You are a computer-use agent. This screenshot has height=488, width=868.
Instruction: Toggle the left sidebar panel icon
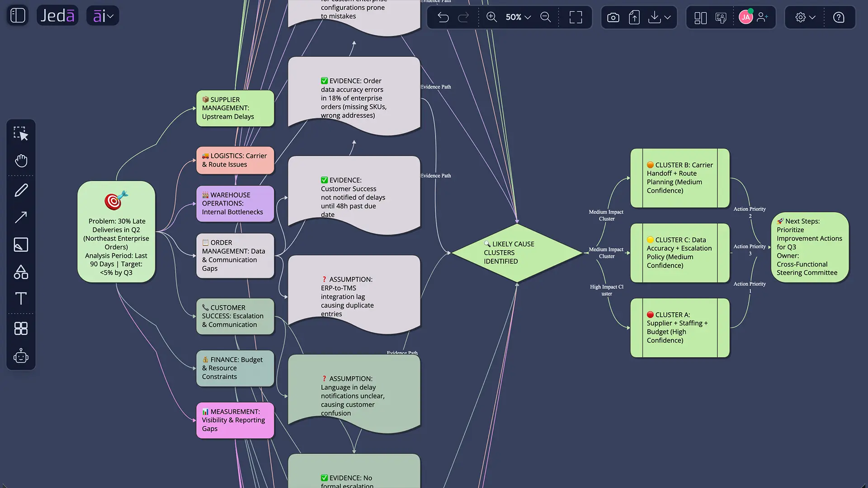[x=18, y=15]
